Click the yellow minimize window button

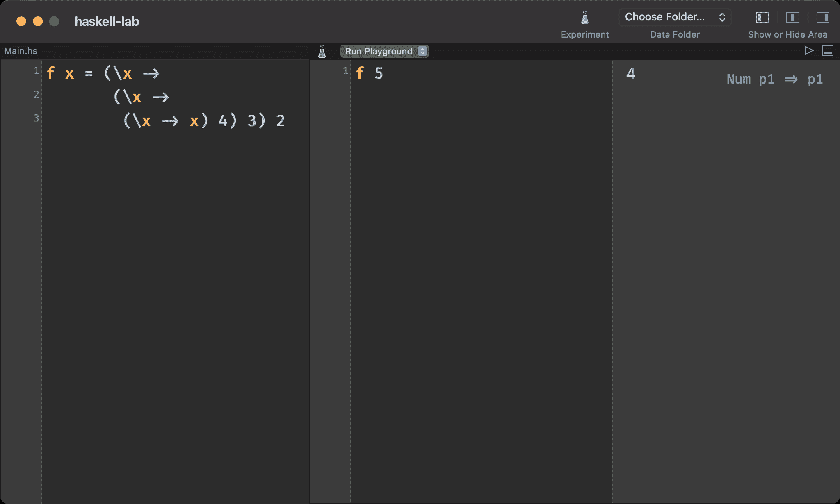(38, 21)
